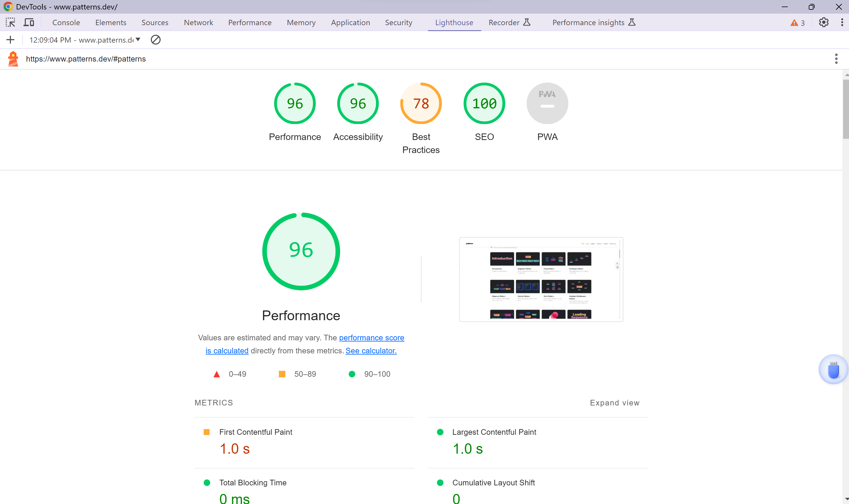Switch to the Network tab
This screenshot has width=849, height=504.
[x=198, y=22]
